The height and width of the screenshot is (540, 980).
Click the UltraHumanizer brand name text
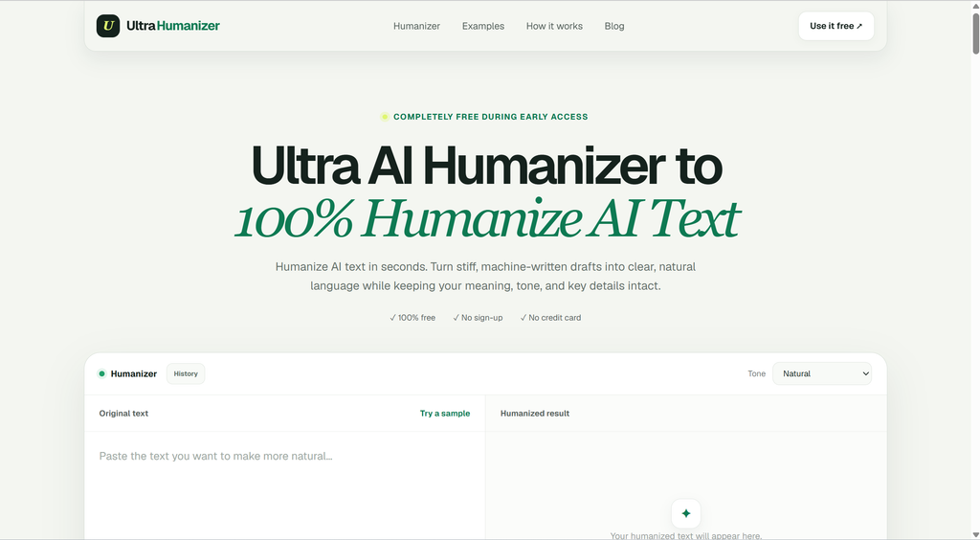click(173, 26)
